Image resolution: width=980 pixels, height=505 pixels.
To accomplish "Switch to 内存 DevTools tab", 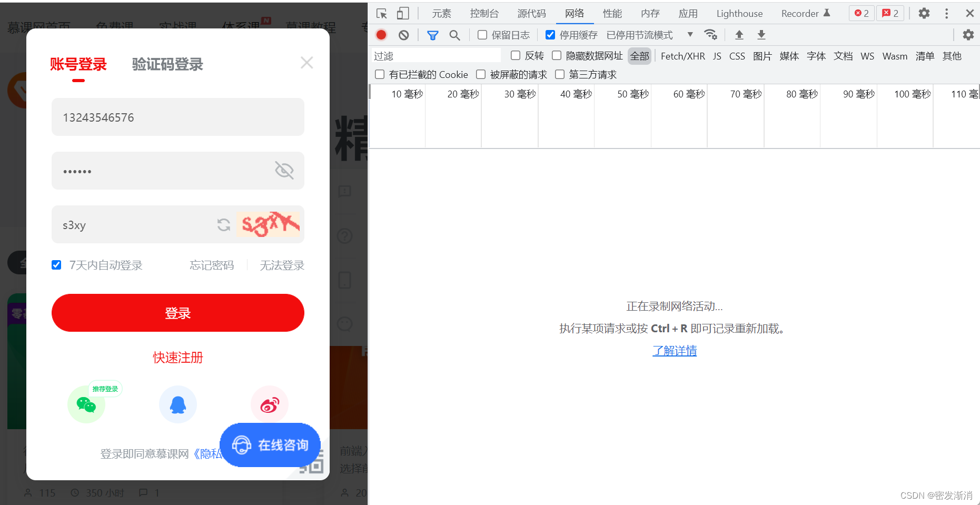I will (x=650, y=14).
